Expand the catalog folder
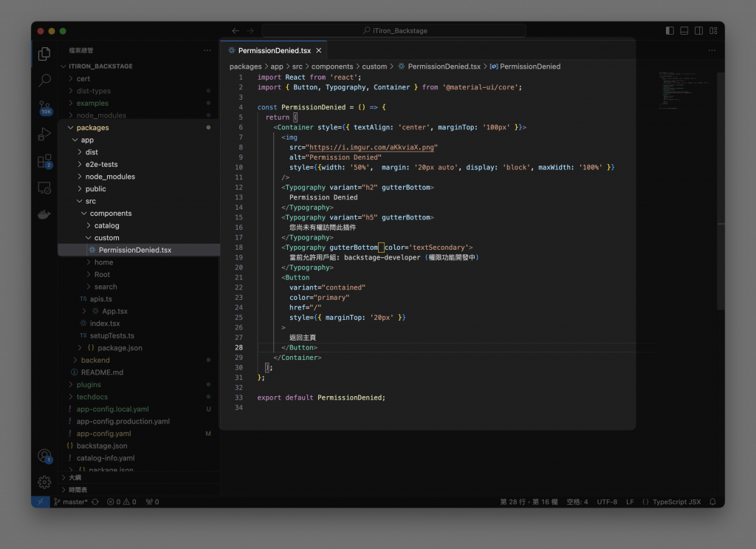 [x=139, y=226]
